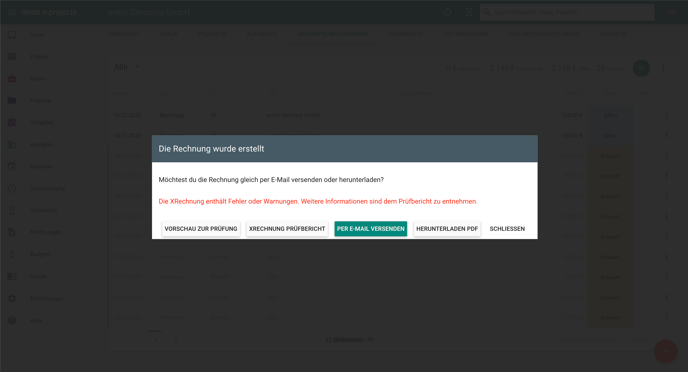Open the Projekte folder icon

12,100
